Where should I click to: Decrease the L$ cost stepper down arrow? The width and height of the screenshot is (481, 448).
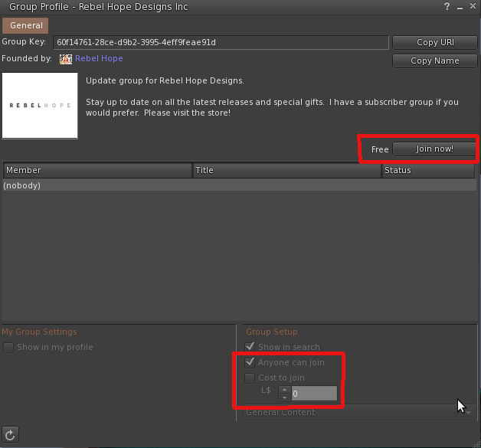(x=284, y=397)
